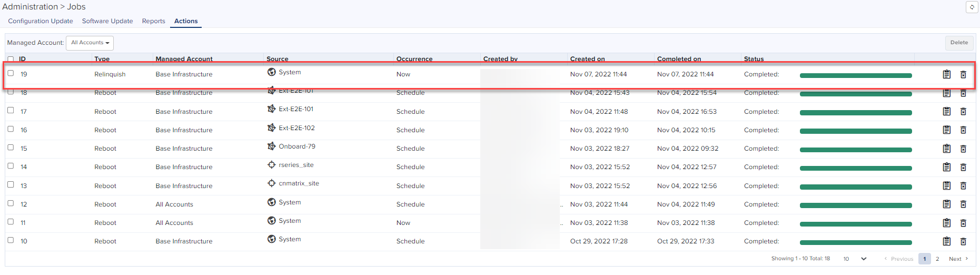The height and width of the screenshot is (275, 980).
Task: Check the box for job 11
Action: click(11, 222)
